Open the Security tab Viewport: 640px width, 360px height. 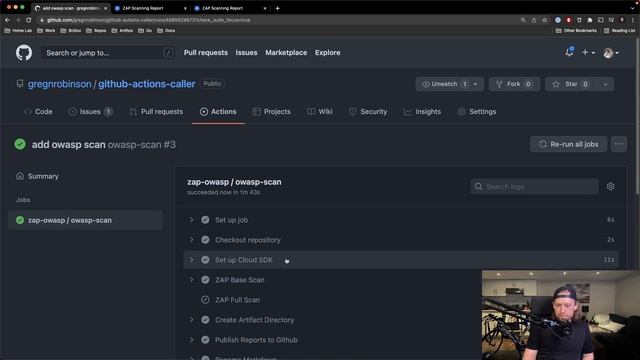[x=368, y=111]
